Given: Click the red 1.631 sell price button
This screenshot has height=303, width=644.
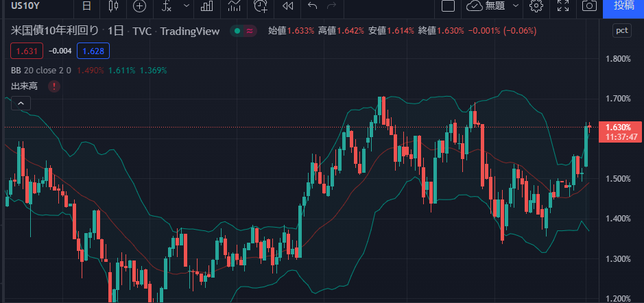Looking at the screenshot, I should 27,51.
